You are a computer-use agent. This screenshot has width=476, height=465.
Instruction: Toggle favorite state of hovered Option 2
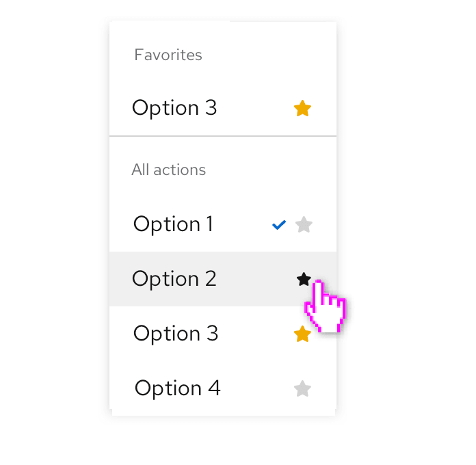[304, 278]
